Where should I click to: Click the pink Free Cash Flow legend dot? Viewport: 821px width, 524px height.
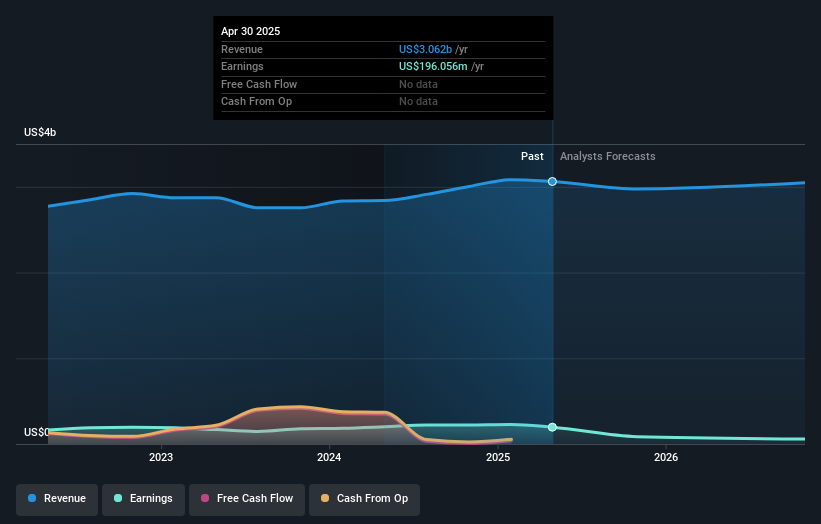205,498
